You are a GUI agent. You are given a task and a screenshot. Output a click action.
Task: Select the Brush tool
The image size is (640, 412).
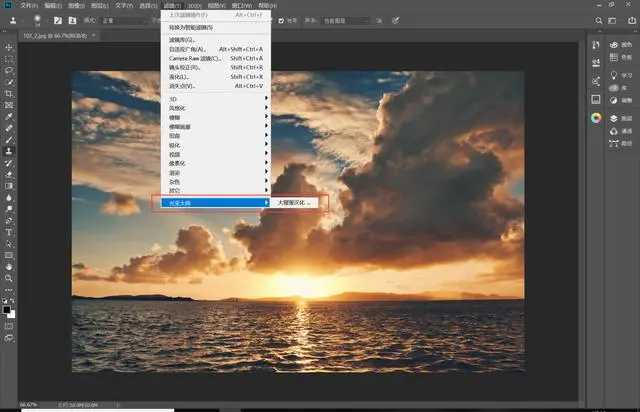pyautogui.click(x=9, y=140)
